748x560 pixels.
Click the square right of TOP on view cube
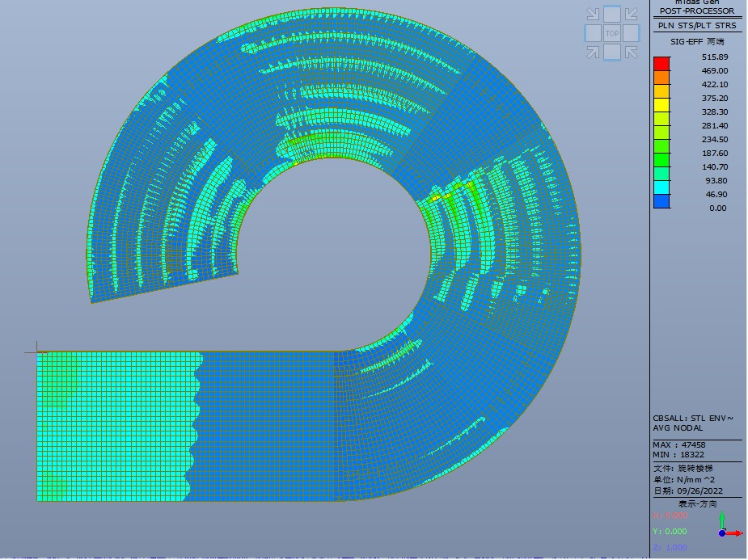(631, 33)
